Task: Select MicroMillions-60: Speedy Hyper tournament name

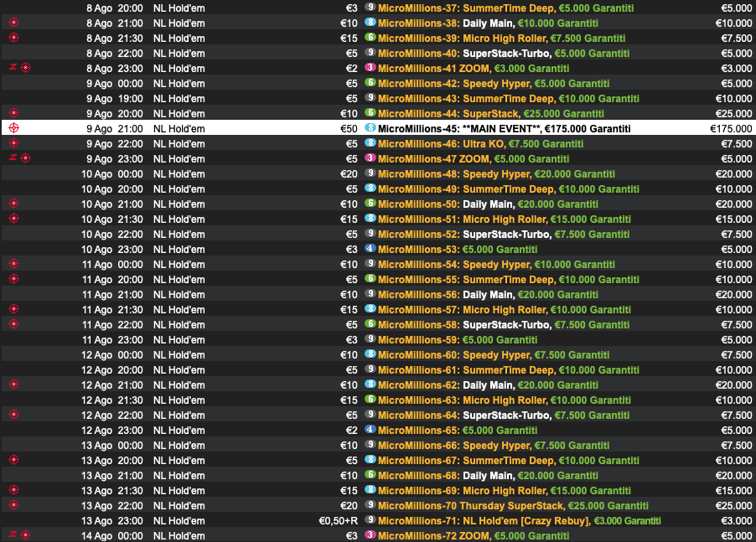Action: pyautogui.click(x=494, y=355)
